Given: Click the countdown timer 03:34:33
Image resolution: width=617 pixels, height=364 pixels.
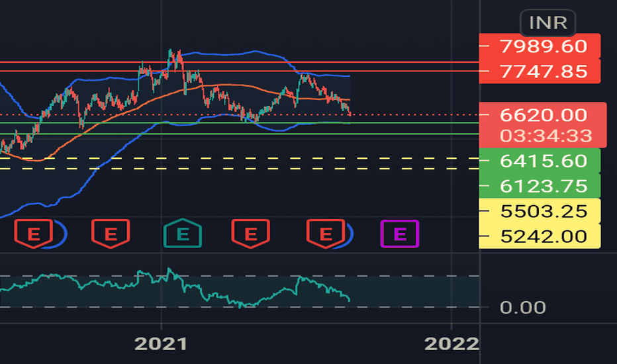Looking at the screenshot, I should (546, 136).
